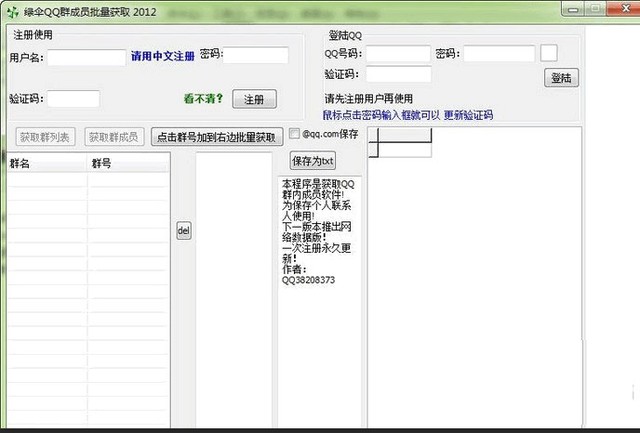
Task: Click the del button
Action: (184, 231)
